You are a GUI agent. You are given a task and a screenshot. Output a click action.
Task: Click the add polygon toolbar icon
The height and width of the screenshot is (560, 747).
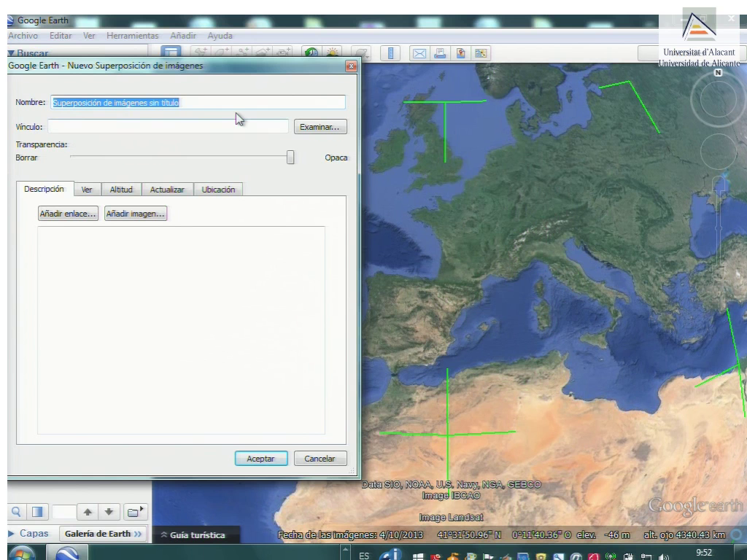(x=222, y=52)
